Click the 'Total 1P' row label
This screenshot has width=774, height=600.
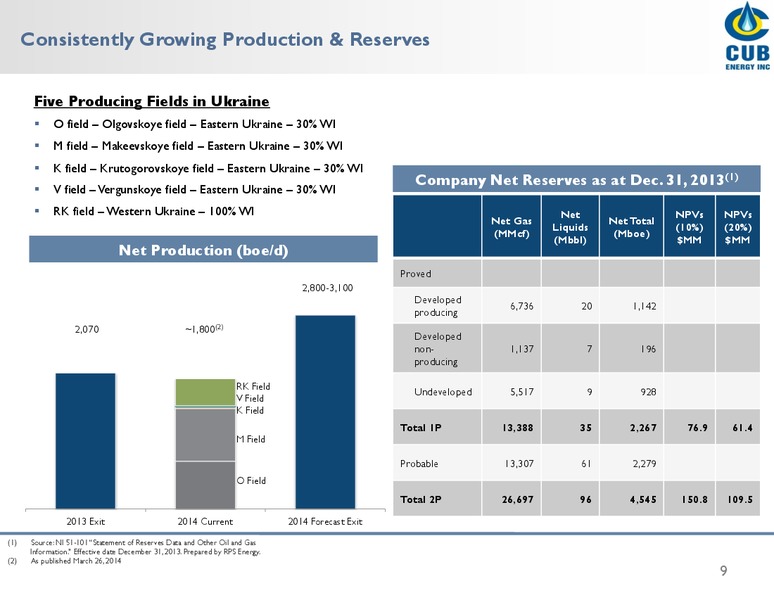(421, 428)
